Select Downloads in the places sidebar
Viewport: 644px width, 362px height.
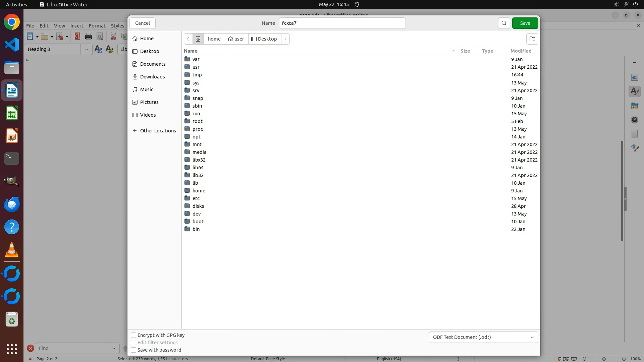(x=152, y=77)
